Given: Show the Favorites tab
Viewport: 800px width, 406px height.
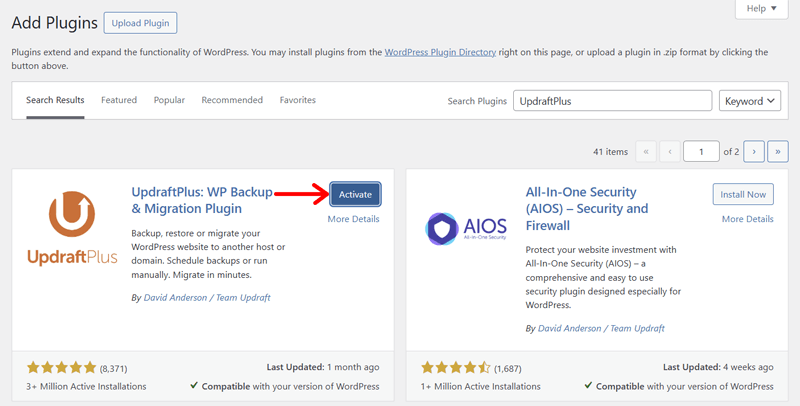Looking at the screenshot, I should (297, 101).
